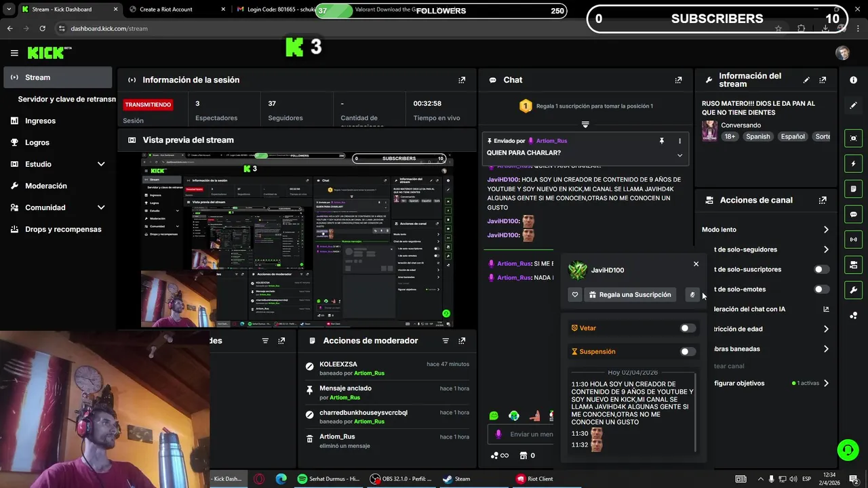Screen dimensions: 868x488
Task: Pop out the Acciones de canal panel
Action: coord(823,200)
